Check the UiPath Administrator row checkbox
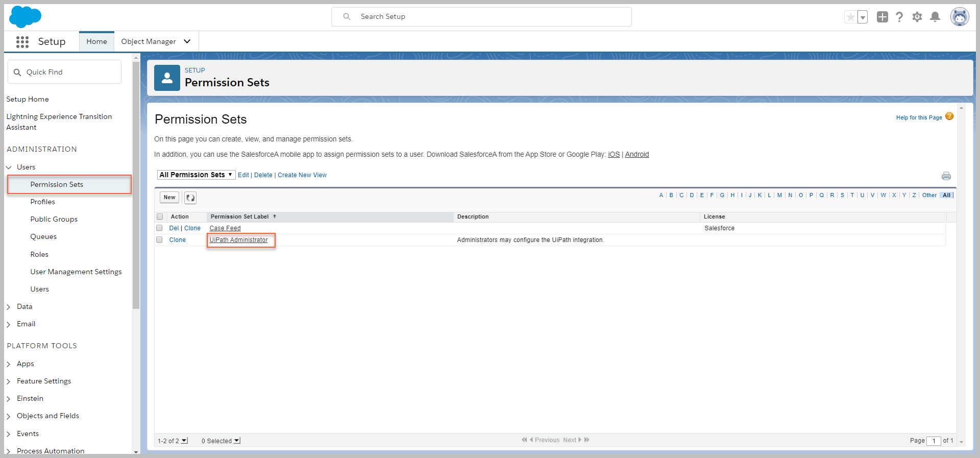The image size is (980, 458). click(160, 240)
